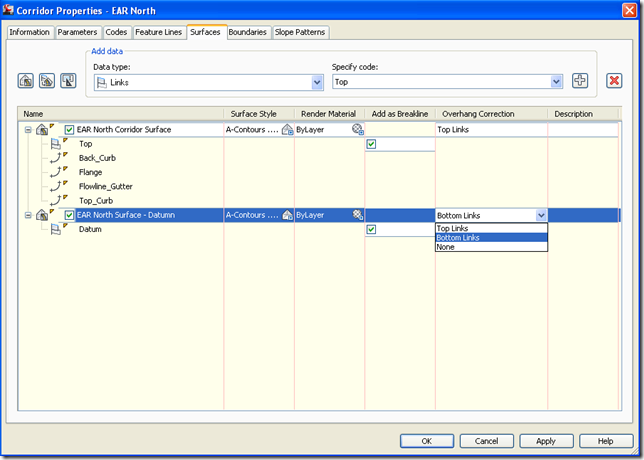Click the link icon beside Datum row
This screenshot has width=644, height=460.
pyautogui.click(x=55, y=229)
